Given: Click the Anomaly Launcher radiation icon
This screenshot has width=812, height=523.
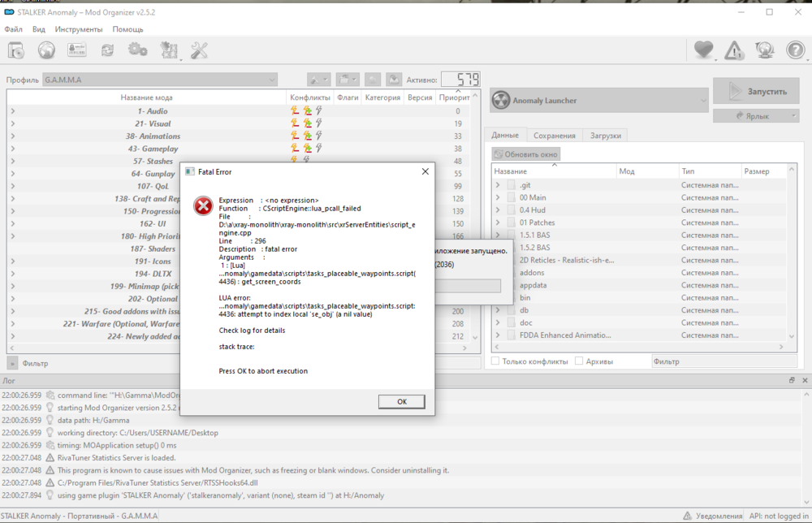Looking at the screenshot, I should pyautogui.click(x=501, y=100).
